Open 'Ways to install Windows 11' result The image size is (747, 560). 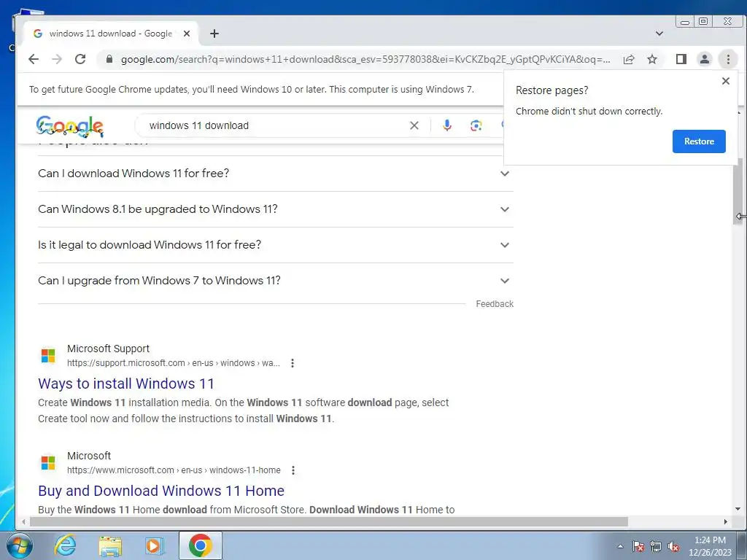[x=126, y=384]
